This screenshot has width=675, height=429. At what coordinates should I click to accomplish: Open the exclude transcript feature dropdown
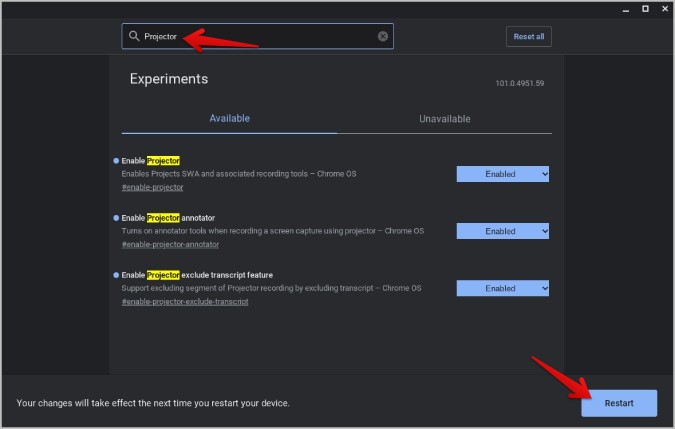[502, 288]
